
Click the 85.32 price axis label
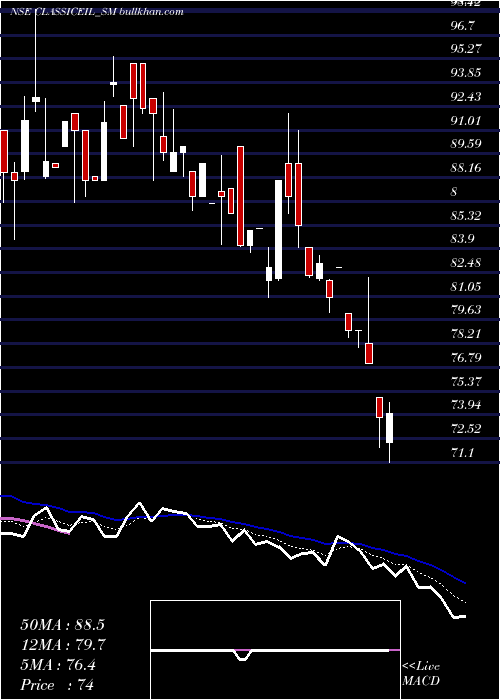click(467, 216)
